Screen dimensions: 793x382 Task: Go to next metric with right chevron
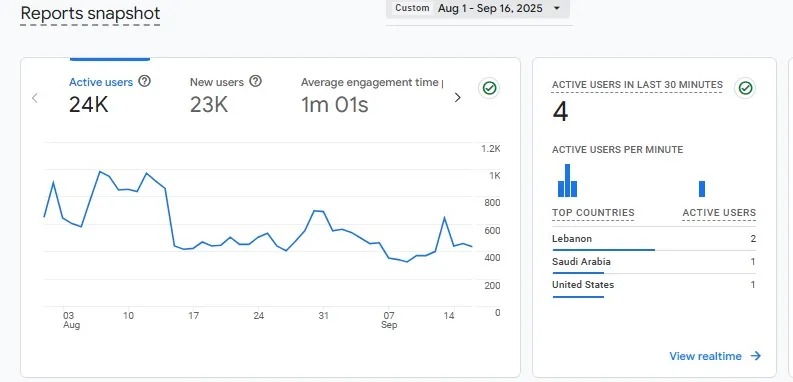(x=458, y=98)
